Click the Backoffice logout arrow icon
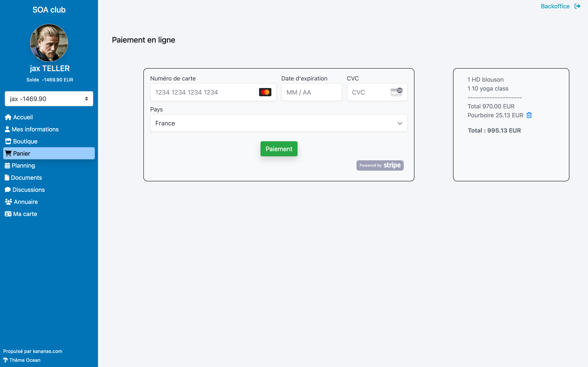Image resolution: width=588 pixels, height=367 pixels. point(577,6)
